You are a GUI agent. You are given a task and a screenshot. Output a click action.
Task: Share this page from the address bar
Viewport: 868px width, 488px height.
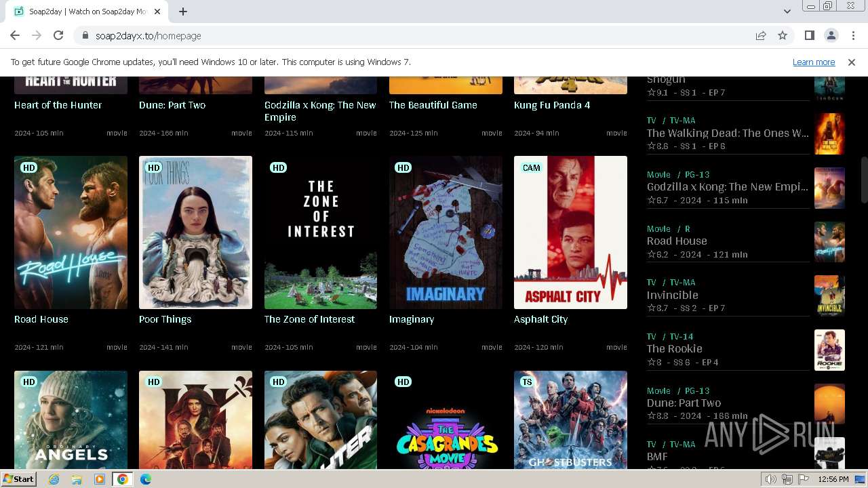point(761,35)
